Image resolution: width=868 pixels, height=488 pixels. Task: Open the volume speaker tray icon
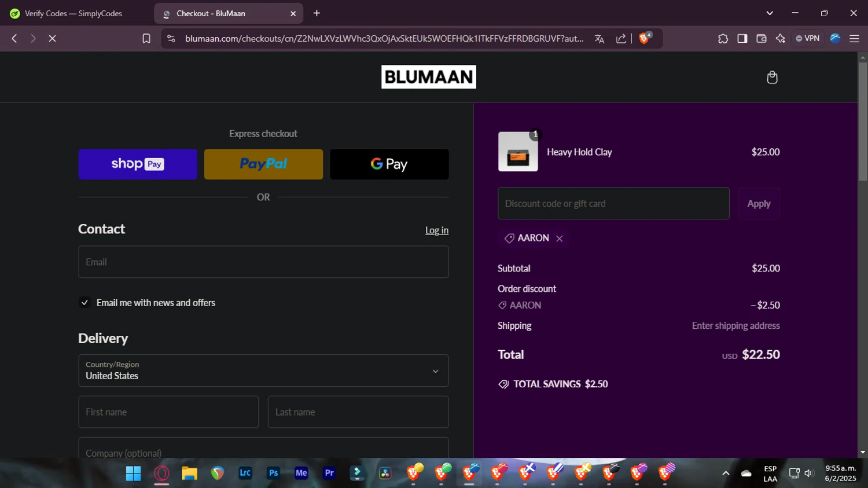[x=809, y=474]
